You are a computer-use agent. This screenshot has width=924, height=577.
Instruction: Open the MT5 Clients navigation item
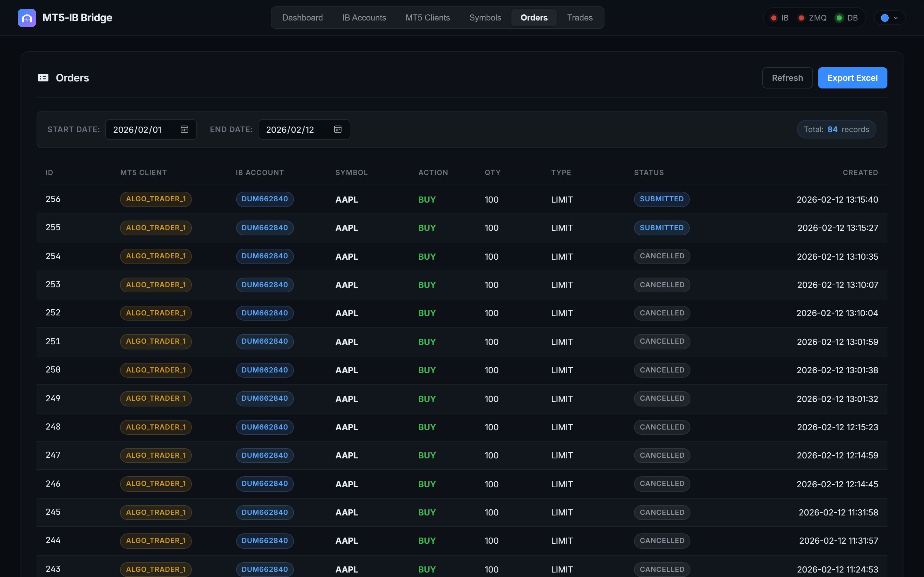tap(427, 18)
